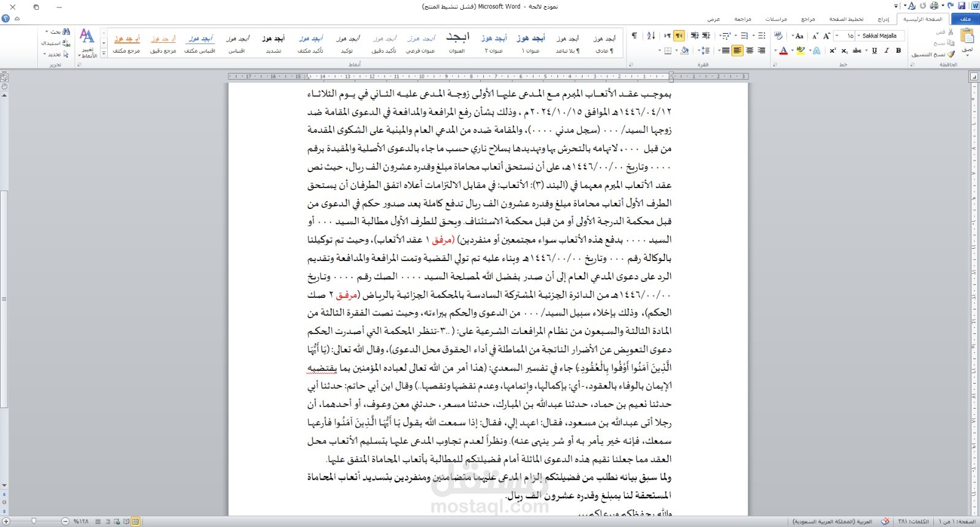Click the Shading paint bucket icon
Image resolution: width=980 pixels, height=527 pixels.
[x=685, y=50]
